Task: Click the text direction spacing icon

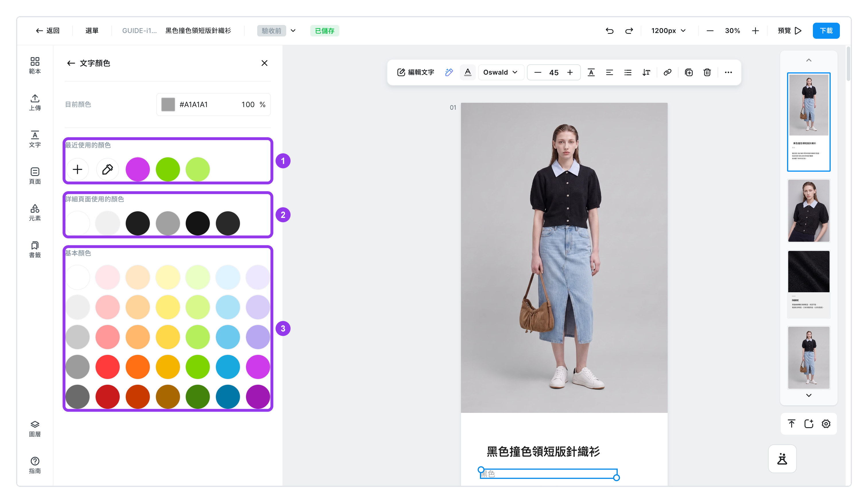Action: click(x=646, y=72)
